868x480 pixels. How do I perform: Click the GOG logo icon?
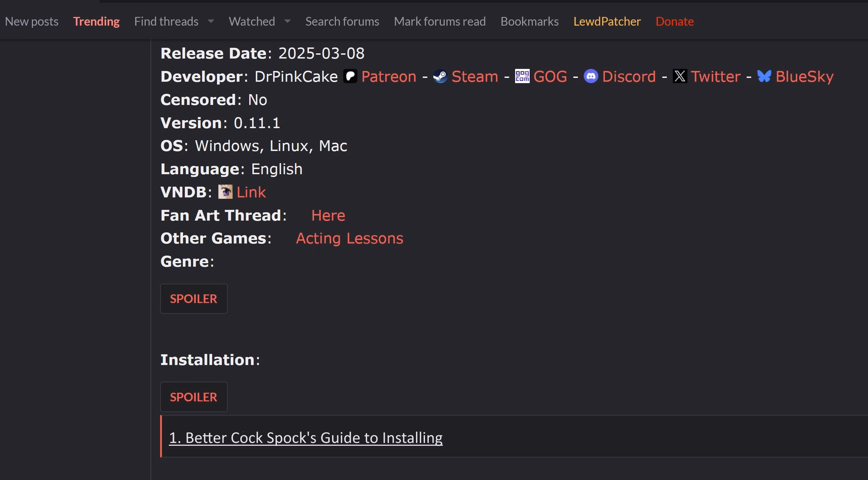pyautogui.click(x=522, y=76)
